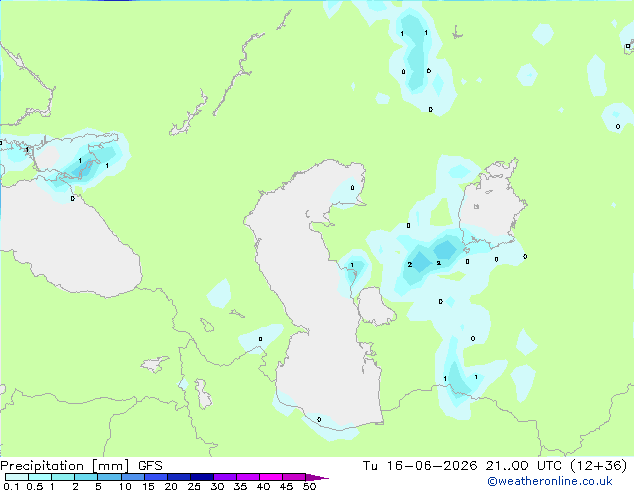Click the forecast date 'Tu 16-06-2026'

(x=420, y=466)
